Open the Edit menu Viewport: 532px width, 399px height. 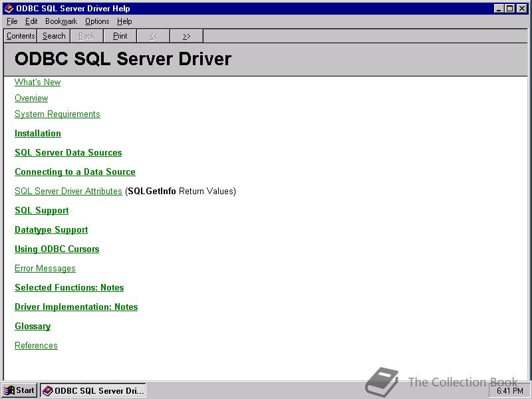31,21
